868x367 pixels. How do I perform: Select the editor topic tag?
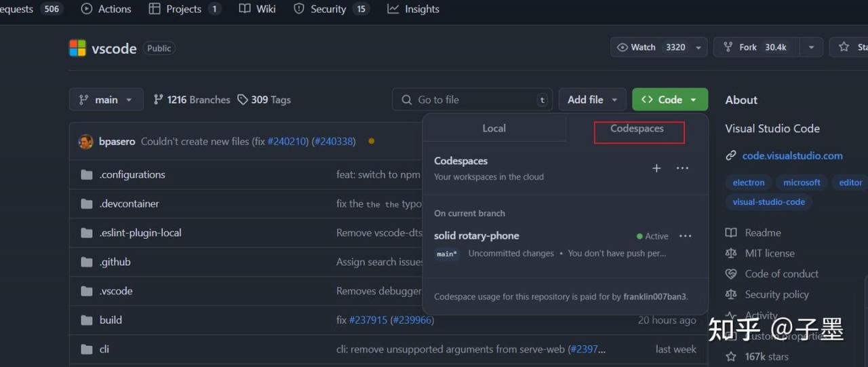pyautogui.click(x=850, y=182)
